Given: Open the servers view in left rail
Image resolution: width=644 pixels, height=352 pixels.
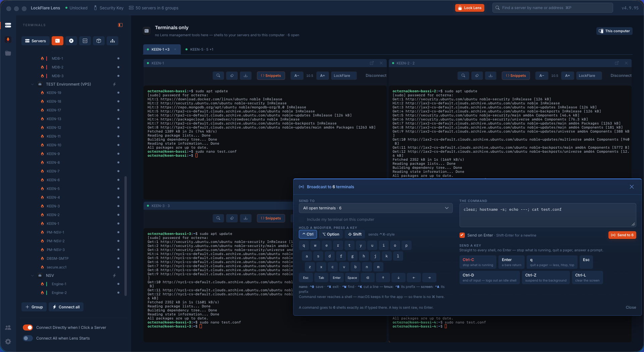Looking at the screenshot, I should 8,25.
